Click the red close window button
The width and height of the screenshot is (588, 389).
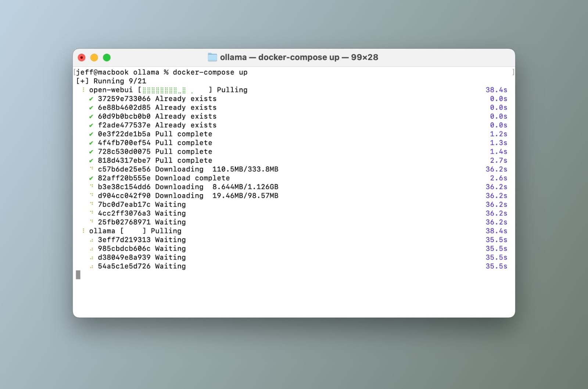click(x=82, y=58)
